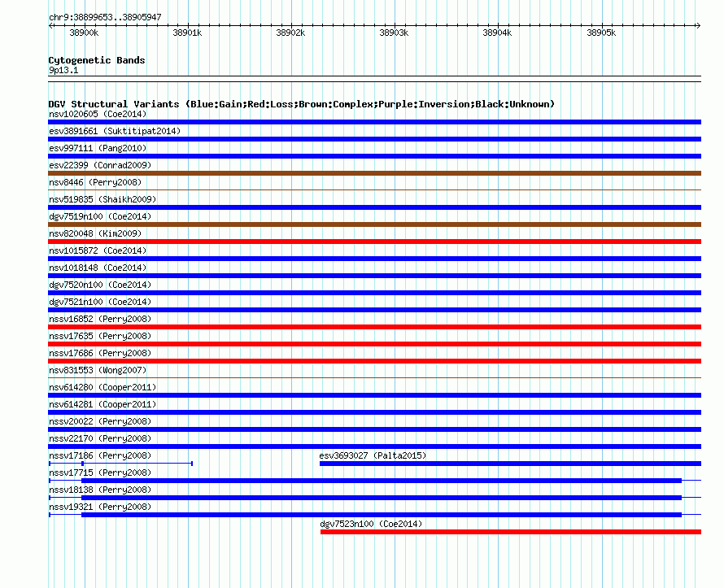724x588 pixels.
Task: Click the red loss bar under nssv16852
Action: pyautogui.click(x=374, y=327)
